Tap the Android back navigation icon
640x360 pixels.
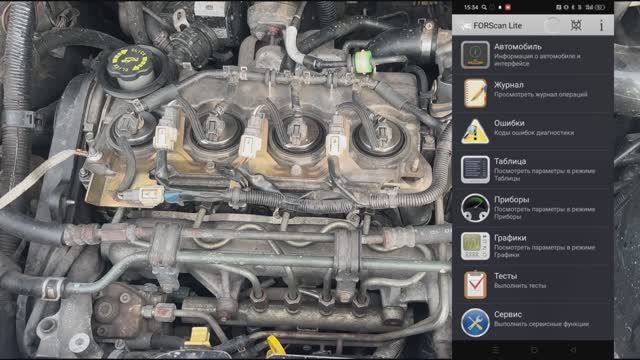pyautogui.click(x=573, y=350)
